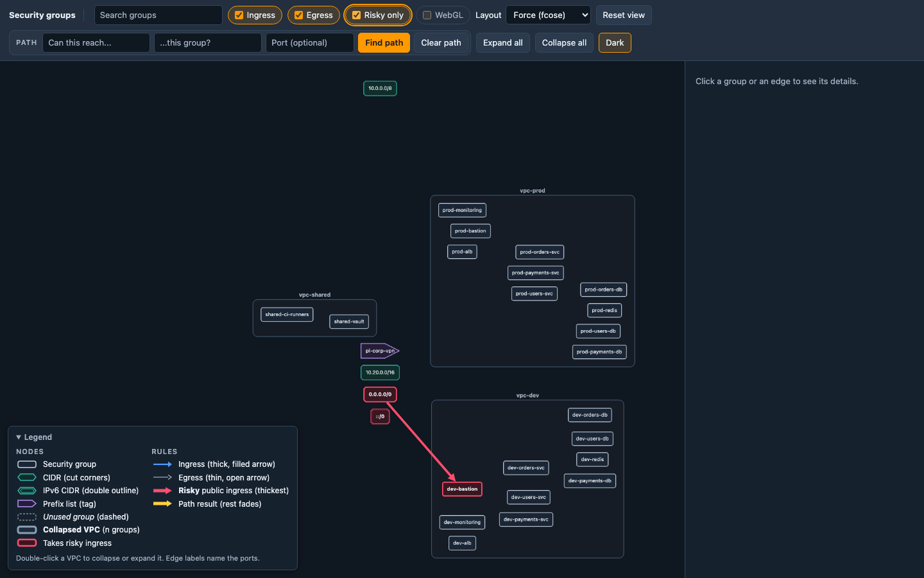Viewport: 924px width, 578px height.
Task: Open the Layout dropdown Force (fcose)
Action: click(x=548, y=15)
